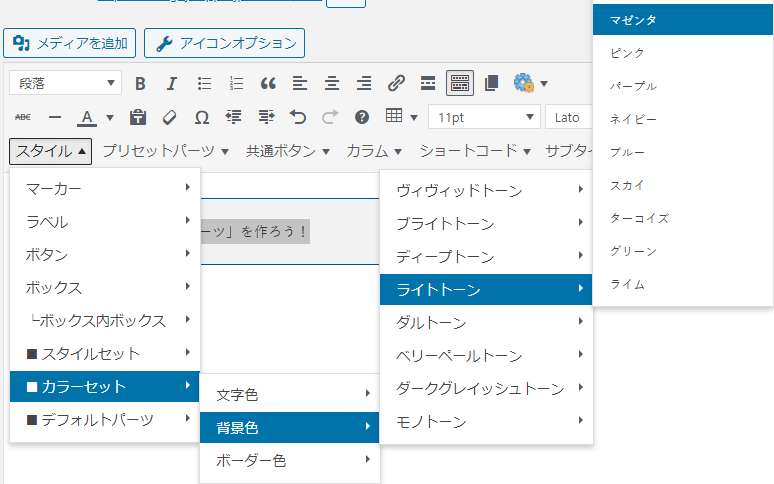Align text right
The width and height of the screenshot is (774, 484).
tap(364, 83)
